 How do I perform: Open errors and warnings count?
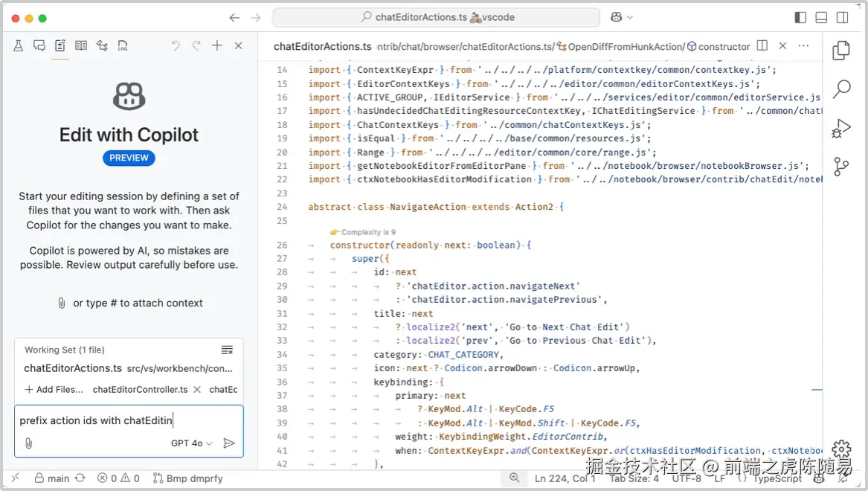tap(118, 478)
